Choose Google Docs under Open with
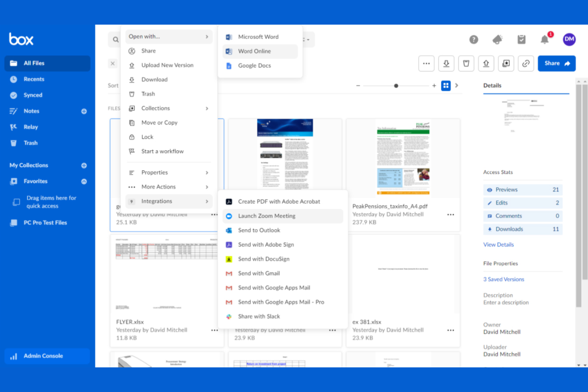Image resolution: width=588 pixels, height=392 pixels. coord(254,66)
